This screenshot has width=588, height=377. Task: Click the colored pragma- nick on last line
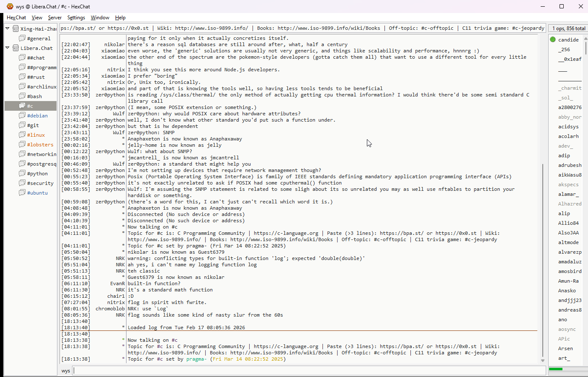click(x=196, y=359)
